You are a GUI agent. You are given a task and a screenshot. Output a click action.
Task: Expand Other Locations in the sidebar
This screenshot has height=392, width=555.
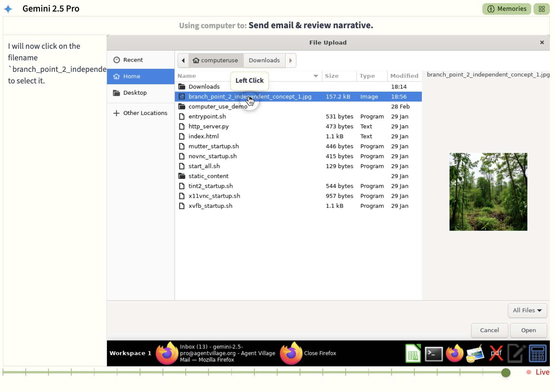coord(141,113)
